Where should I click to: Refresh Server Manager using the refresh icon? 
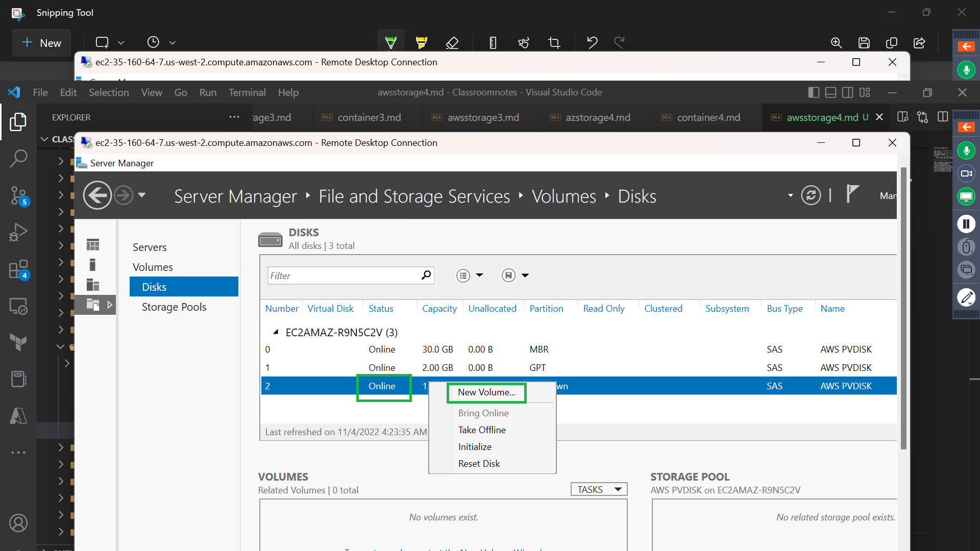pyautogui.click(x=811, y=195)
